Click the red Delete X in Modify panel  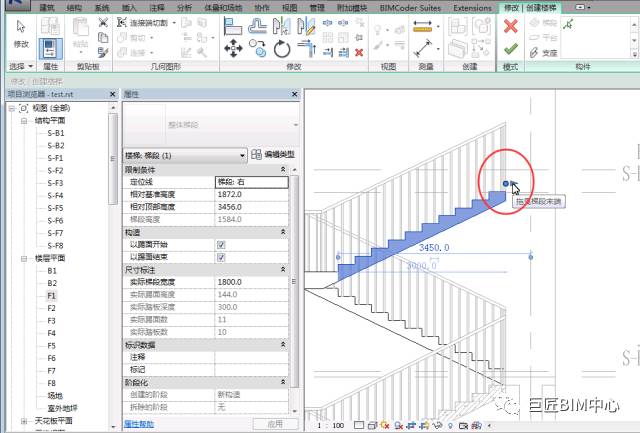[359, 53]
